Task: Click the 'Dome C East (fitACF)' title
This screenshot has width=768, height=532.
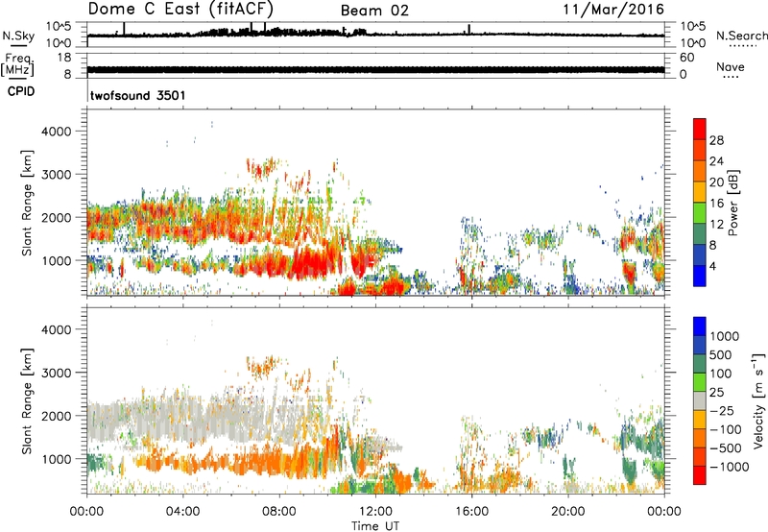Action: (x=180, y=9)
